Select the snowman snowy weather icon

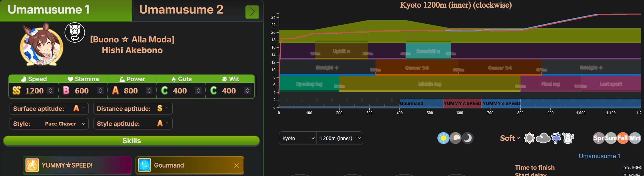[568, 138]
